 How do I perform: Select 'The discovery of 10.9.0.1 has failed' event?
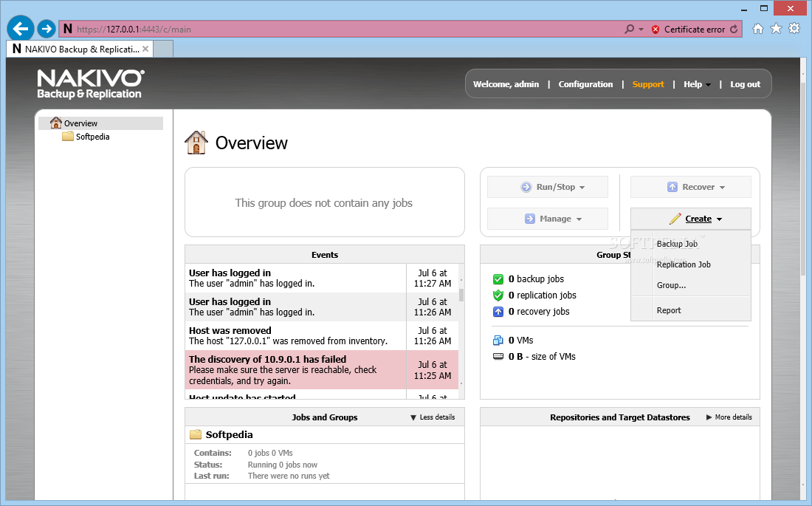[321, 369]
